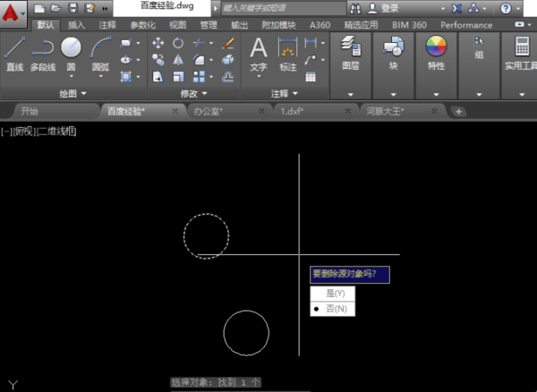Screen dimensions: 537x392
Task: Open the 圆 circle options dropdown arrow
Action: click(x=72, y=76)
